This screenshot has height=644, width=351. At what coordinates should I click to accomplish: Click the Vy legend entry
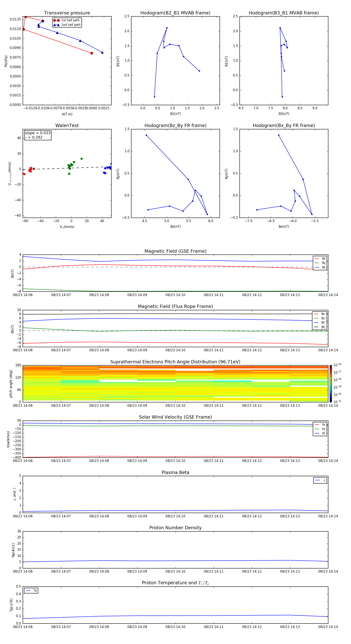[x=320, y=429]
